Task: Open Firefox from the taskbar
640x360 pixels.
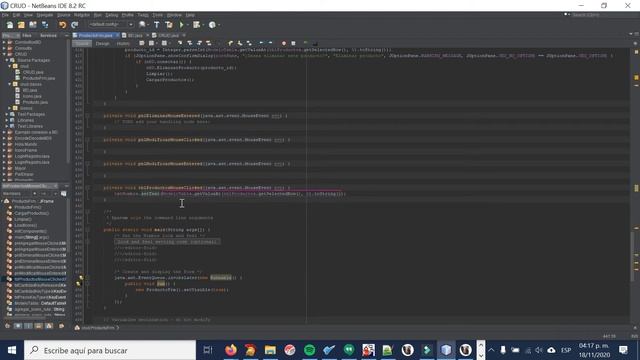Action: point(231,350)
